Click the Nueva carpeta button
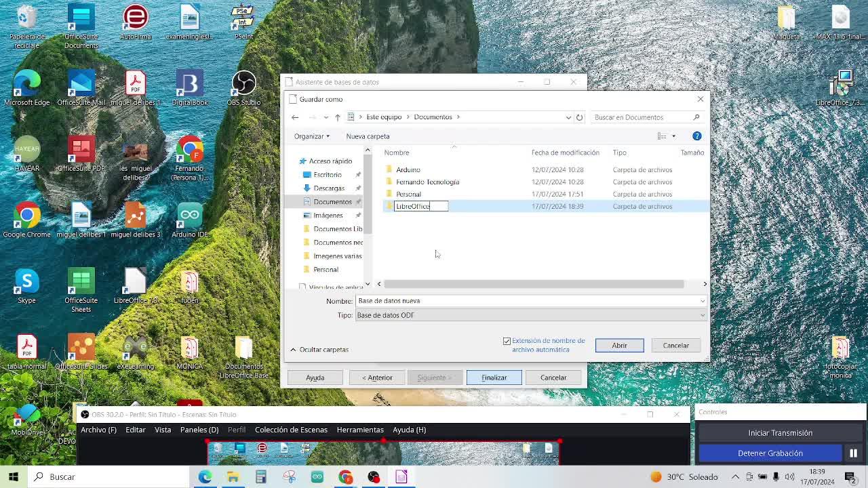868x488 pixels. click(368, 136)
